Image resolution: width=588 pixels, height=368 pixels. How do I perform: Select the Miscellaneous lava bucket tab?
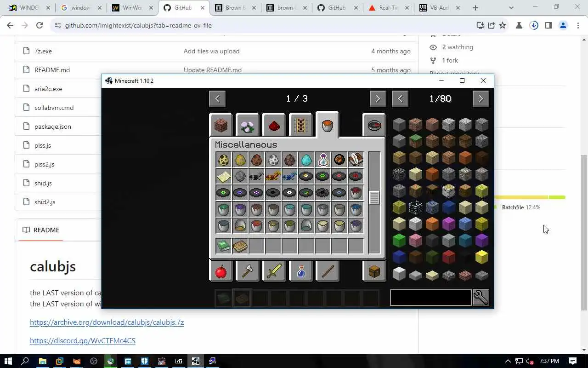327,124
